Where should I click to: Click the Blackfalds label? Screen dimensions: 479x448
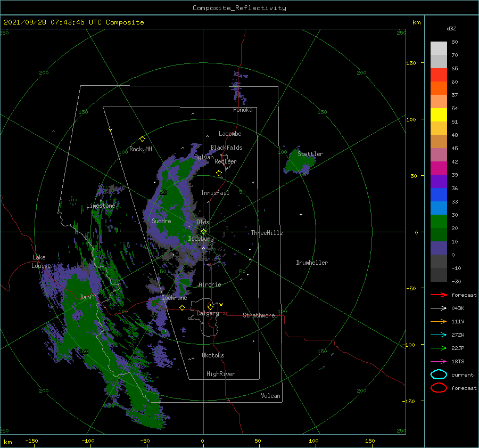(x=226, y=148)
